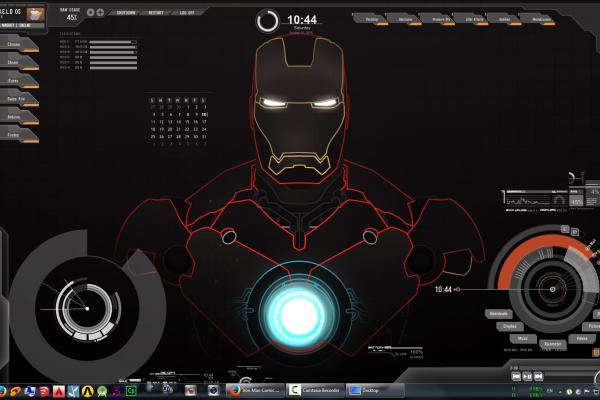Image resolution: width=600 pixels, height=400 pixels.
Task: Switch to Iron Man Comic Firefox window
Action: click(254, 390)
